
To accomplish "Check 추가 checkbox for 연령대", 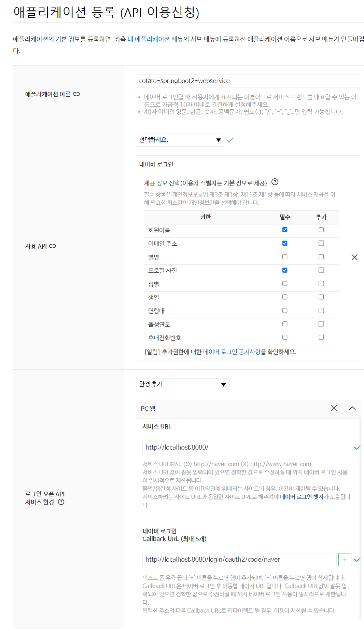I will (321, 311).
